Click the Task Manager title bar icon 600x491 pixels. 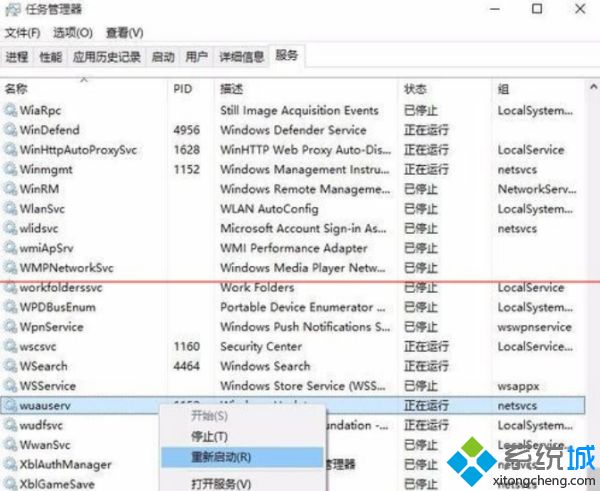click(12, 9)
